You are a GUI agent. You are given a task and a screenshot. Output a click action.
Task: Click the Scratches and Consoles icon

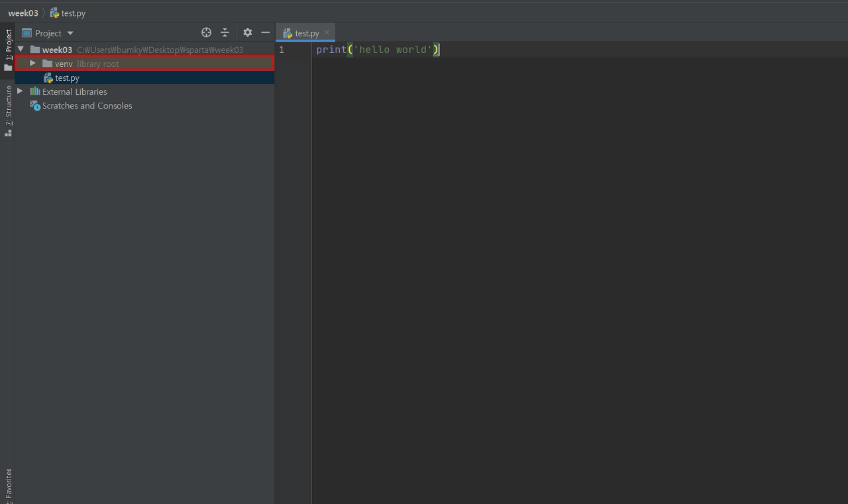[x=35, y=105]
